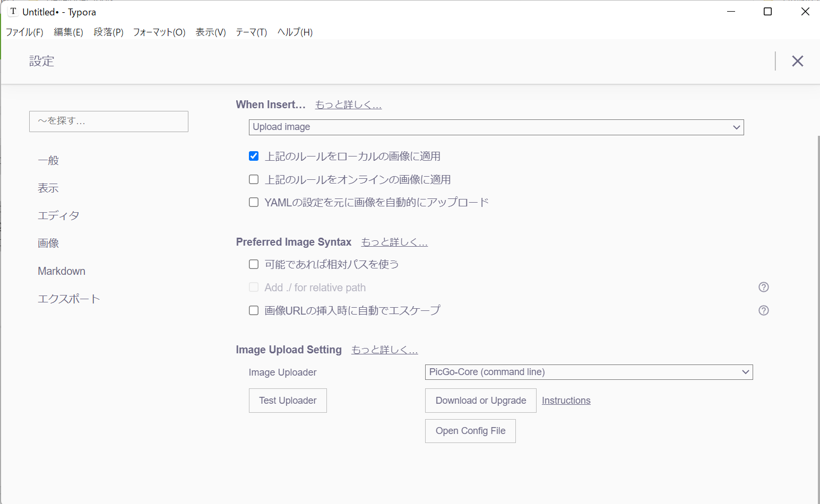820x504 pixels.
Task: Open the 表示(V) menu
Action: pos(211,32)
